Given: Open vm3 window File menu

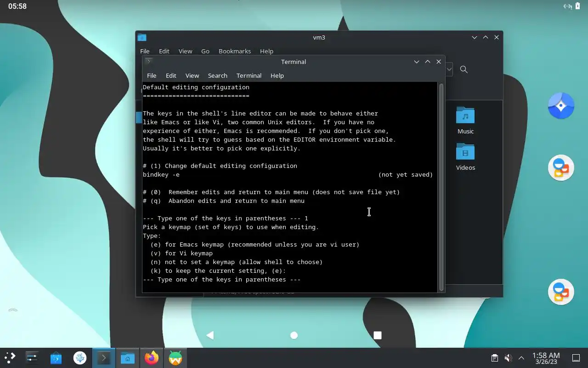Looking at the screenshot, I should [x=145, y=51].
